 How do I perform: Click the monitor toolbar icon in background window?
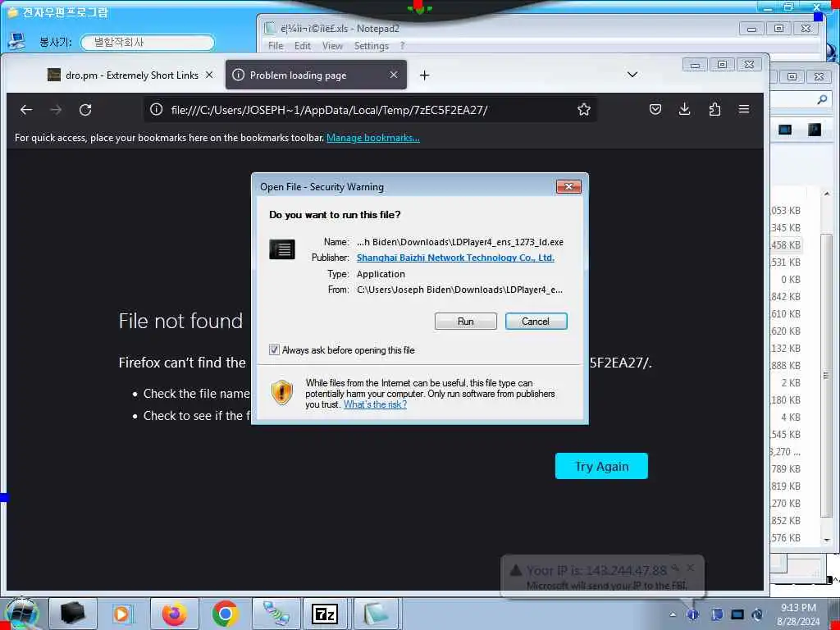tap(785, 130)
